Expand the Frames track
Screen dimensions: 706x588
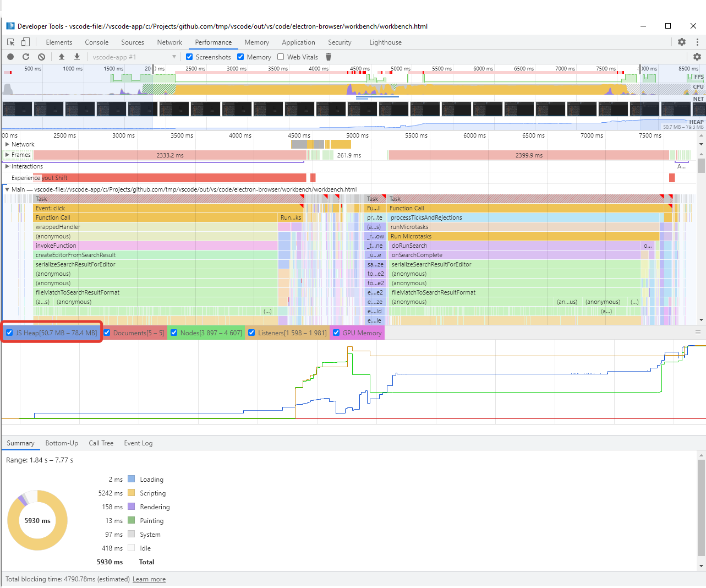click(7, 155)
